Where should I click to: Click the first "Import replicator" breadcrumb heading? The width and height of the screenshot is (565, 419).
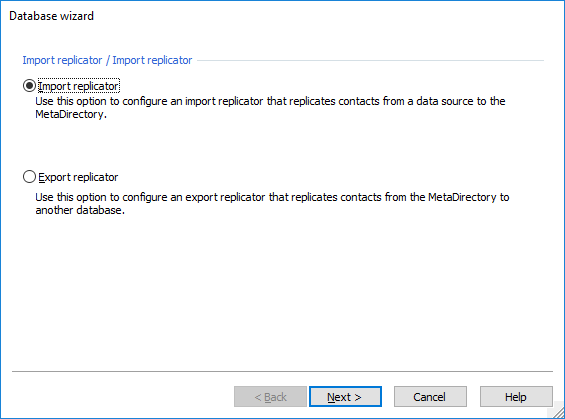click(x=62, y=60)
